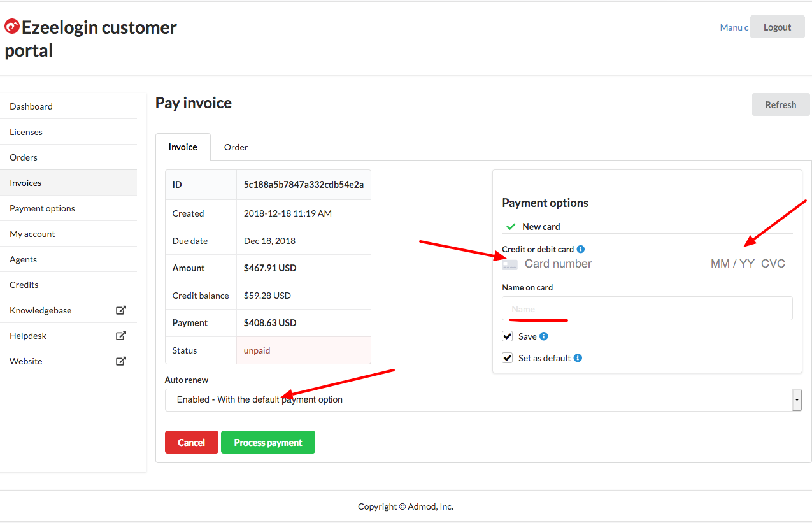
Task: Click the unpaid status text
Action: click(x=257, y=350)
